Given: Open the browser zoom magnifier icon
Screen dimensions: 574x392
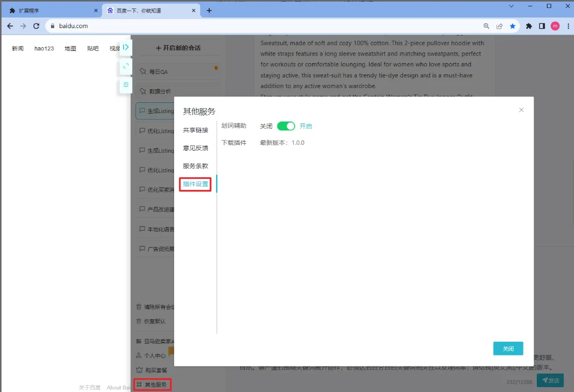Looking at the screenshot, I should pos(486,26).
